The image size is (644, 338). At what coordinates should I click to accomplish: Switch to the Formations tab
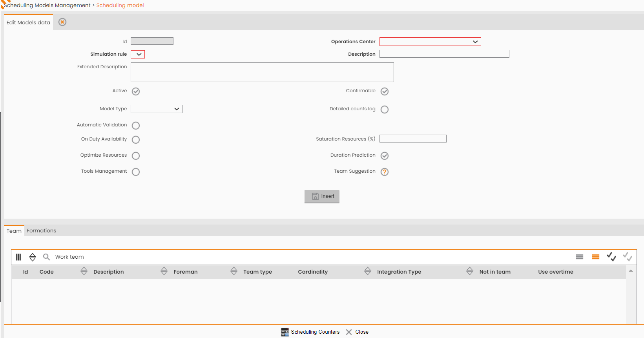[x=42, y=231]
